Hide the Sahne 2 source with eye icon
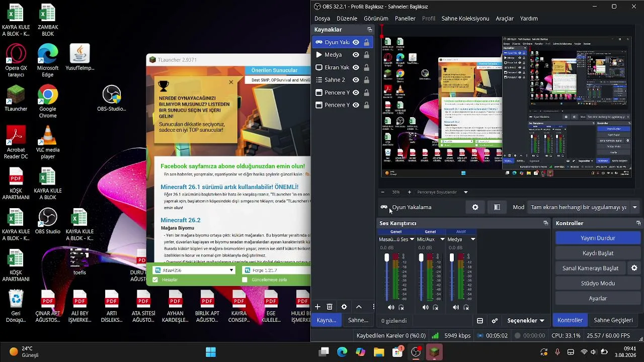 click(356, 80)
